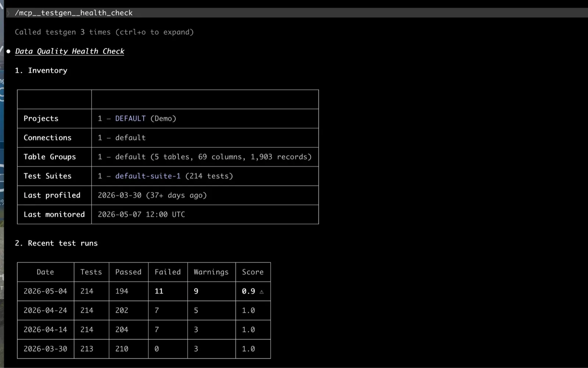Click the Date column header

45,272
